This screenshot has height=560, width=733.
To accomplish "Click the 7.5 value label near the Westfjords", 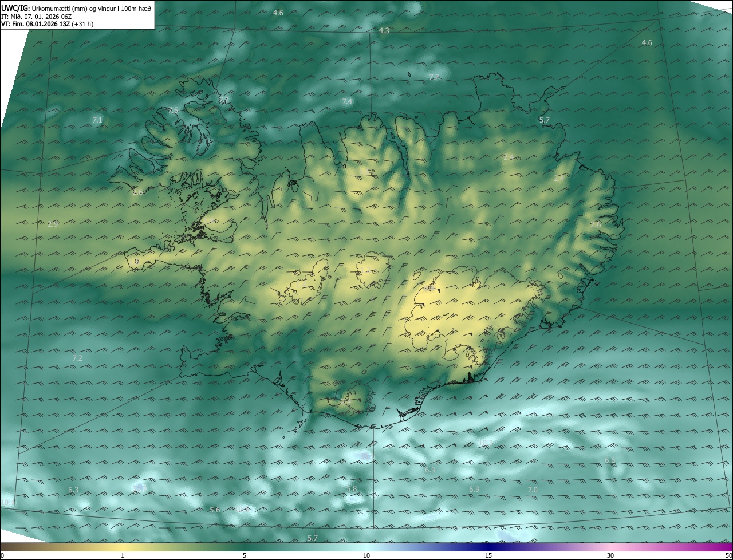I will coord(173,110).
